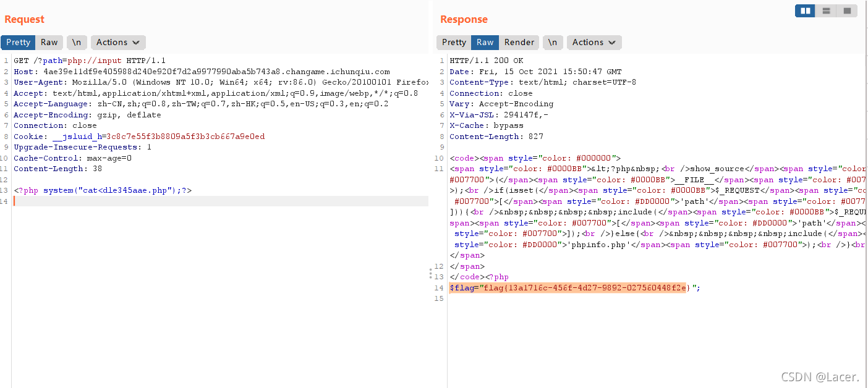Click the Date header in response
This screenshot has height=388, width=868.
[535, 72]
